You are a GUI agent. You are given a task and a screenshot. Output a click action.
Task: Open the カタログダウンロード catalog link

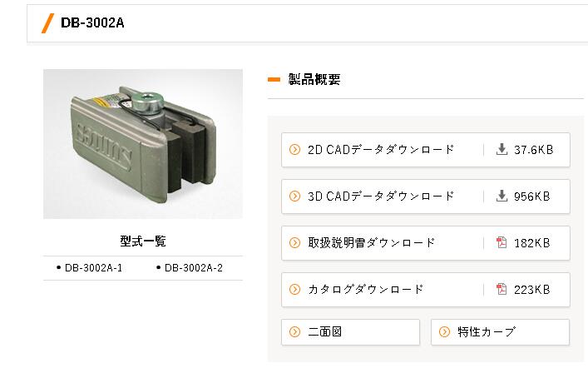[366, 290]
